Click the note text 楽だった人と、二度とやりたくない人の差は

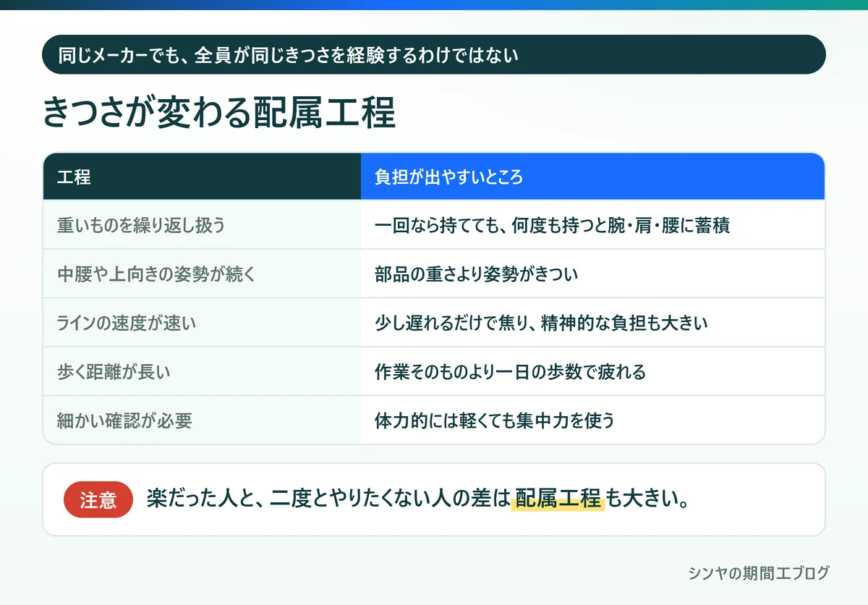[x=328, y=499]
